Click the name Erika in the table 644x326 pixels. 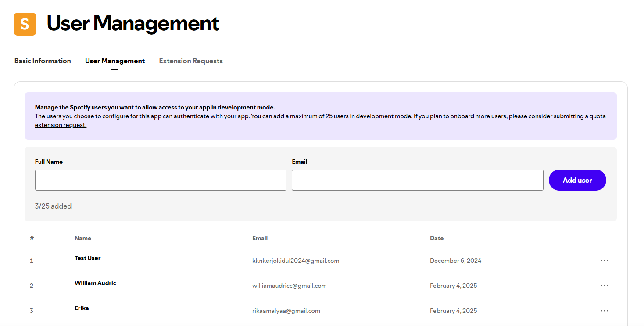82,308
